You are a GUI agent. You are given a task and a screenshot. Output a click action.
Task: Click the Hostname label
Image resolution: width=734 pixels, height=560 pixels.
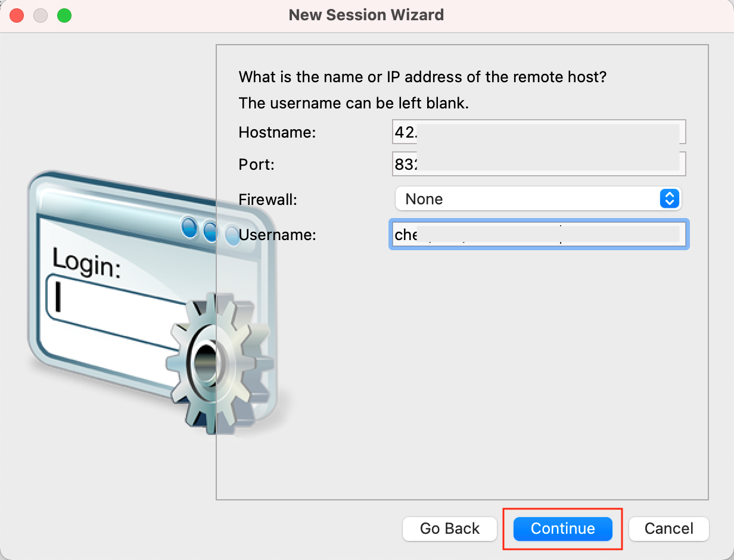click(277, 132)
